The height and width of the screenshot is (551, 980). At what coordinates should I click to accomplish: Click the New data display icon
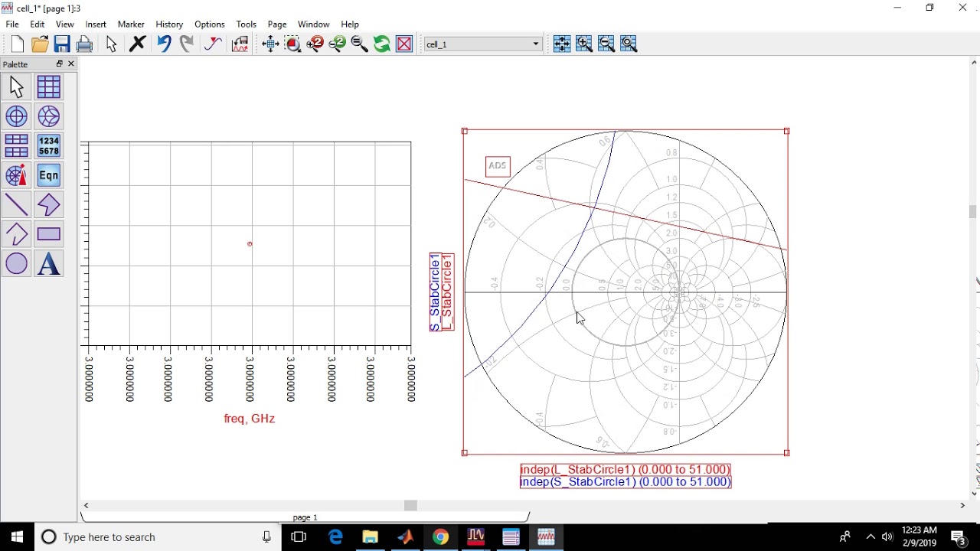click(17, 44)
